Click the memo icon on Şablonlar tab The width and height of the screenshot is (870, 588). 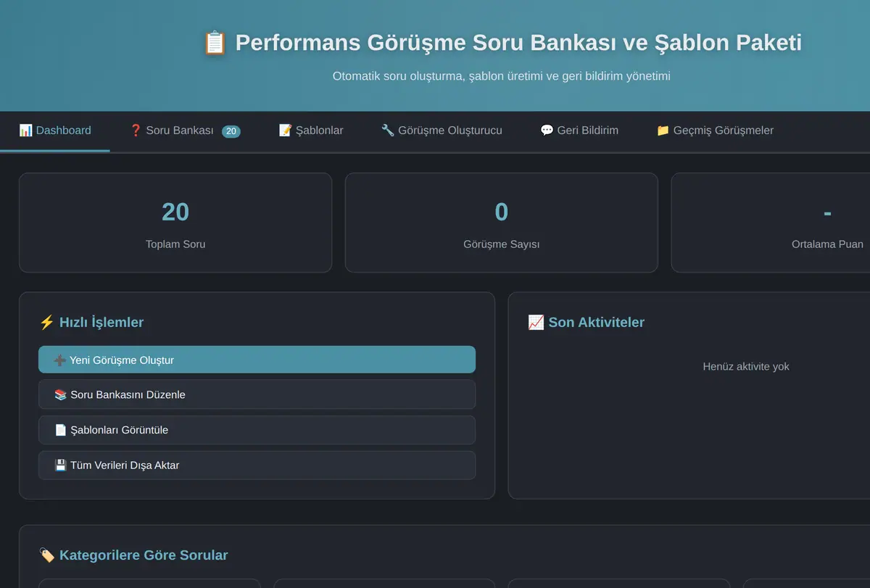(x=285, y=131)
